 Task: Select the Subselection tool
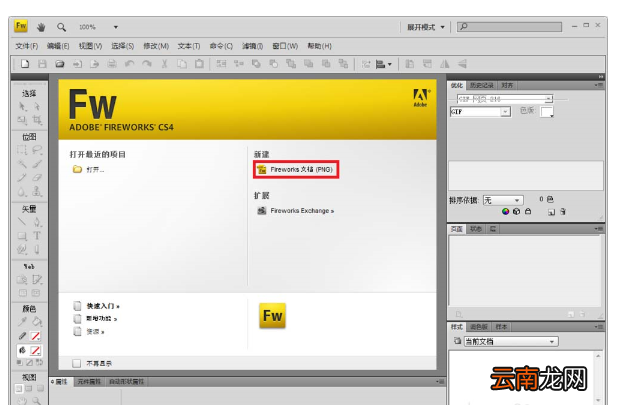point(37,106)
